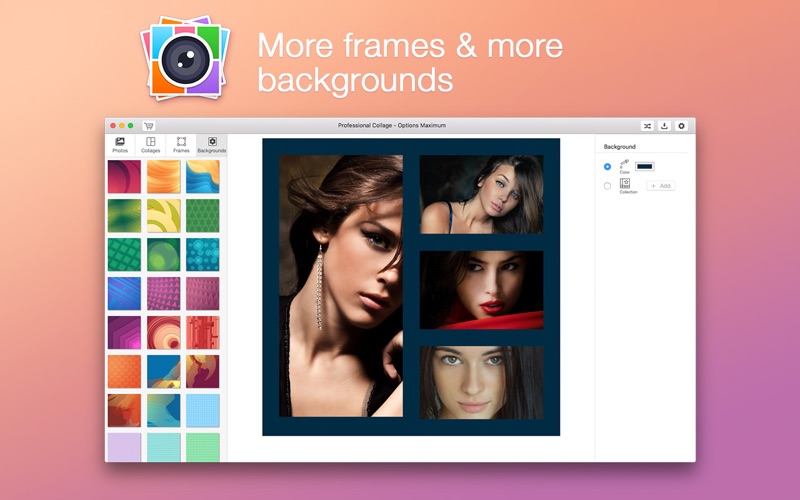800x500 pixels.
Task: Click the export download icon
Action: [664, 126]
